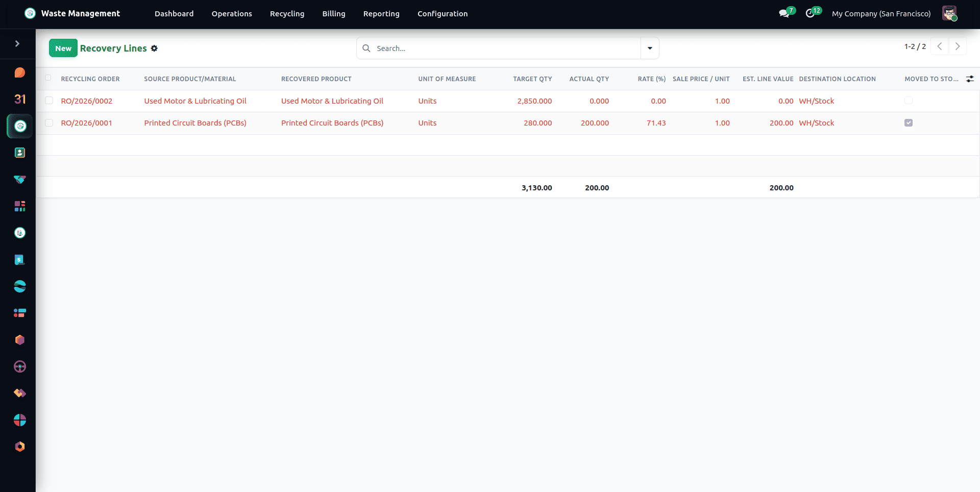Open the chat messages icon with badge 7
The height and width of the screenshot is (492, 980).
point(785,13)
